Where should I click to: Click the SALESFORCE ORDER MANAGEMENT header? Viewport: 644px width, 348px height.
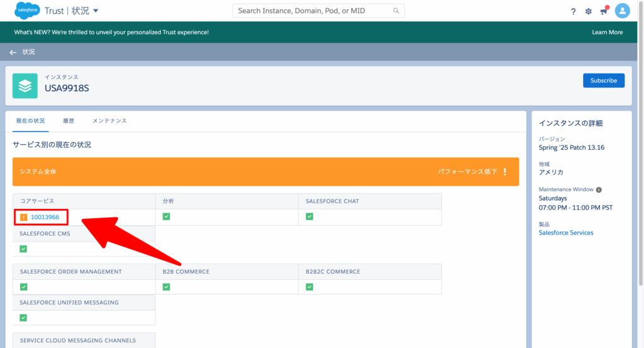click(70, 272)
